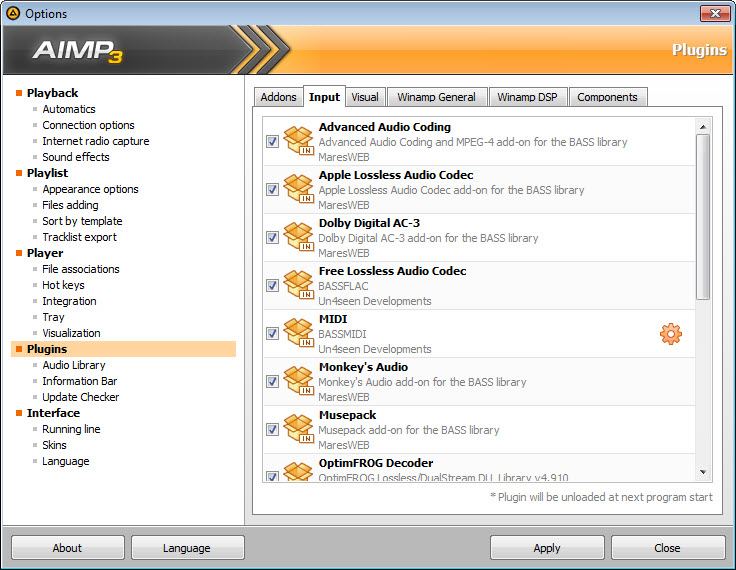Image resolution: width=736 pixels, height=570 pixels.
Task: Toggle OptimFROG Decoder checkbox
Action: pos(272,476)
